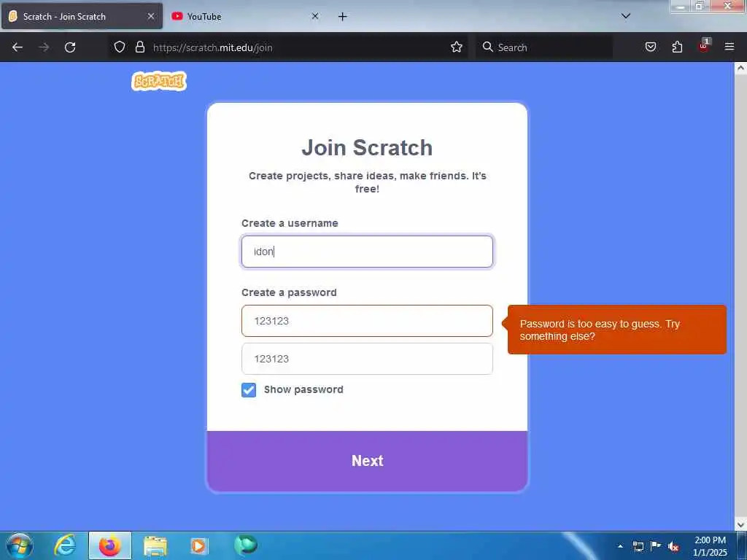Click the forward navigation arrow
Image resolution: width=747 pixels, height=560 pixels.
pyautogui.click(x=44, y=47)
